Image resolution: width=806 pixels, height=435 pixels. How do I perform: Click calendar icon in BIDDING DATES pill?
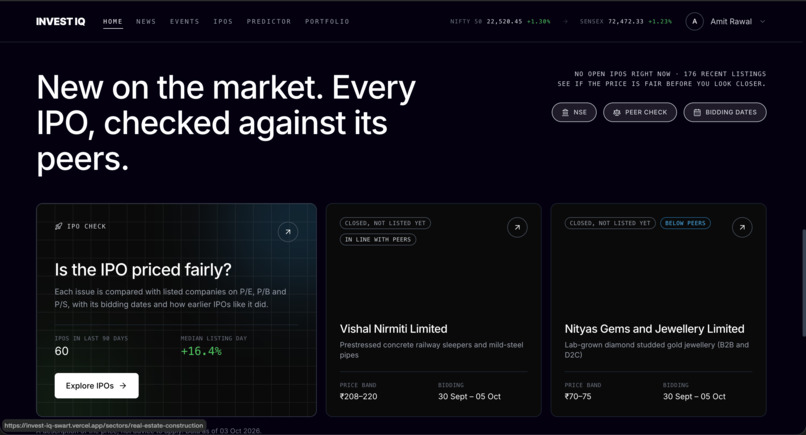coord(697,112)
